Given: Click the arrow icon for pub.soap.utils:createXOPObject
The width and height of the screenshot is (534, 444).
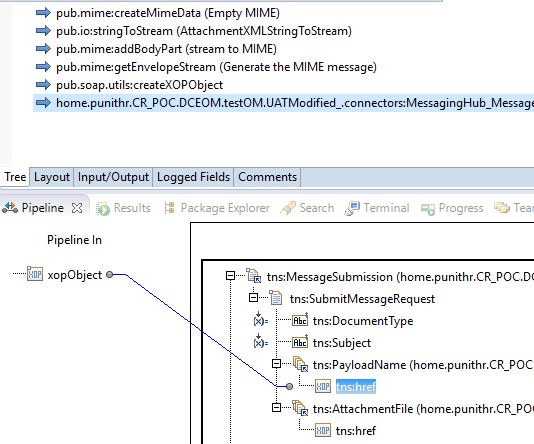Looking at the screenshot, I should click(x=43, y=84).
